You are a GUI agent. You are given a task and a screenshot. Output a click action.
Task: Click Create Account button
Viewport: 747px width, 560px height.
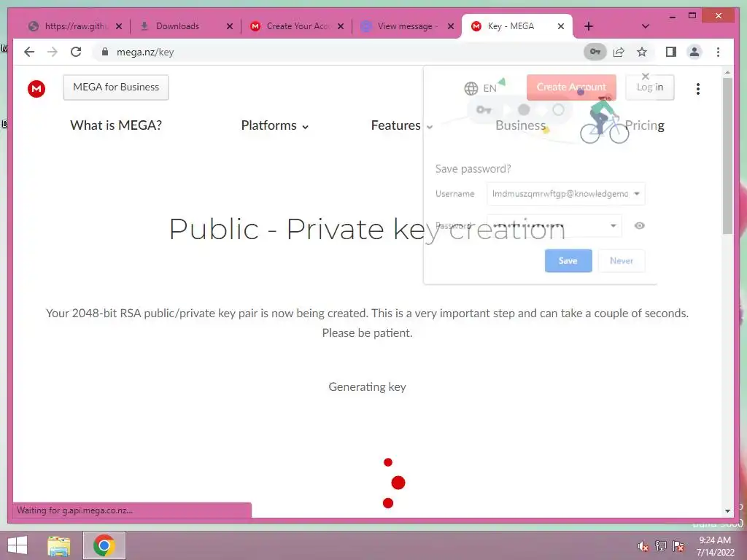[x=571, y=87]
